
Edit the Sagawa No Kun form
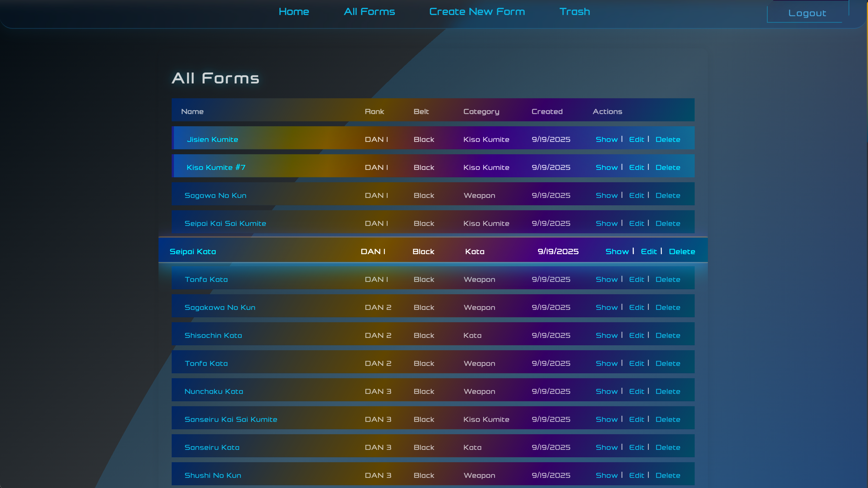636,195
